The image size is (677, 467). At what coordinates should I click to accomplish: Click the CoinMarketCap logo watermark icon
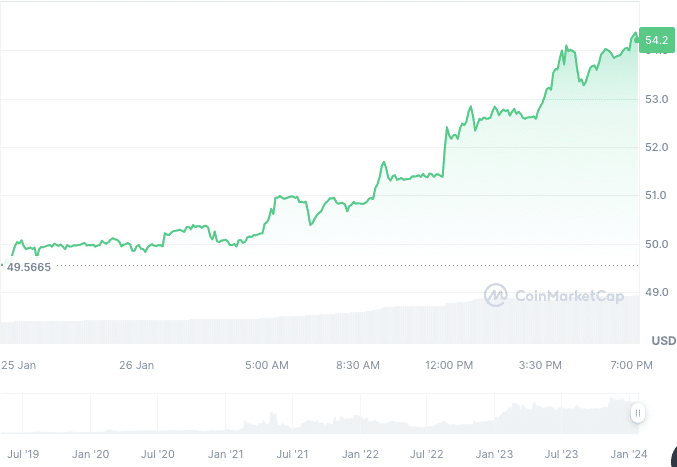click(x=496, y=294)
